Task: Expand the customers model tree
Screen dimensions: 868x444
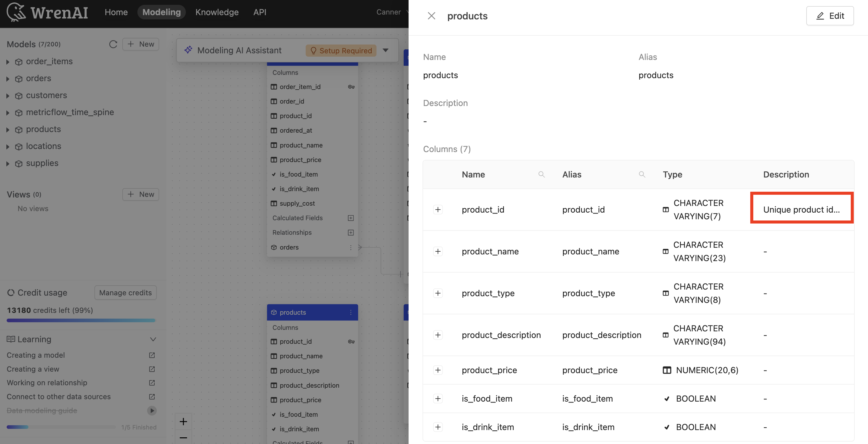Action: click(8, 95)
